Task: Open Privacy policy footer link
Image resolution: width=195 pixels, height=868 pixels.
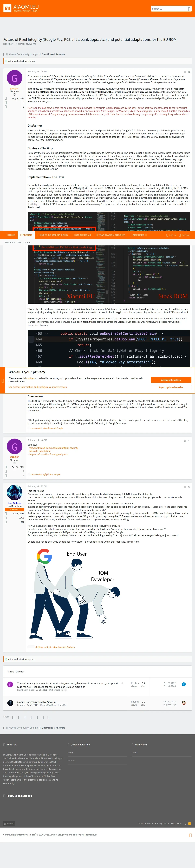Action: coord(162,823)
